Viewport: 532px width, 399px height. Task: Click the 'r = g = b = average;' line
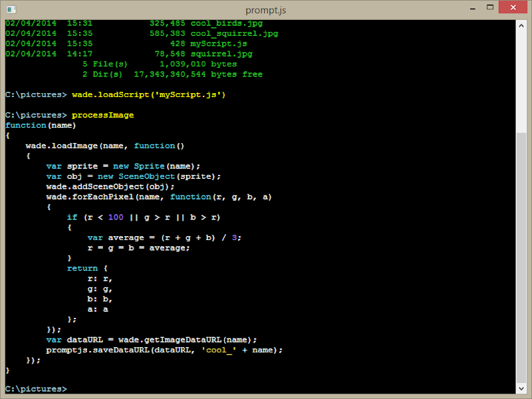(138, 247)
